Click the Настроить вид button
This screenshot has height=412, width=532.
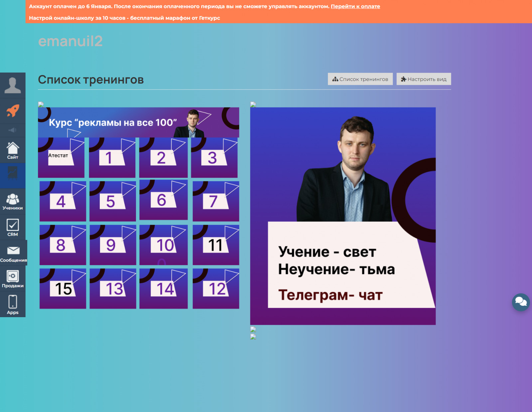tap(424, 79)
